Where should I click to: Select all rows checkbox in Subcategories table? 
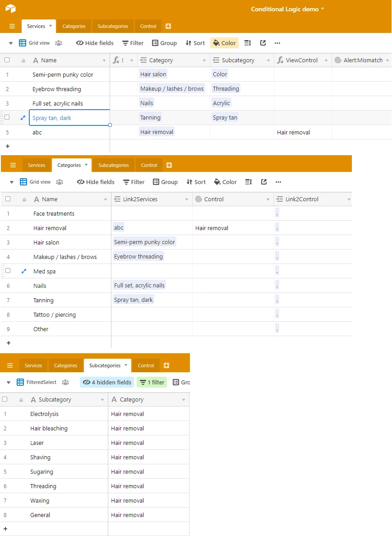click(5, 399)
